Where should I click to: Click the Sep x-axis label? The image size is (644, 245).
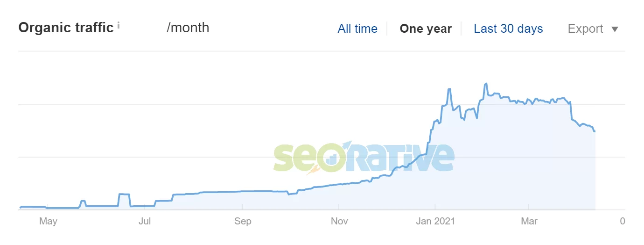pyautogui.click(x=243, y=221)
